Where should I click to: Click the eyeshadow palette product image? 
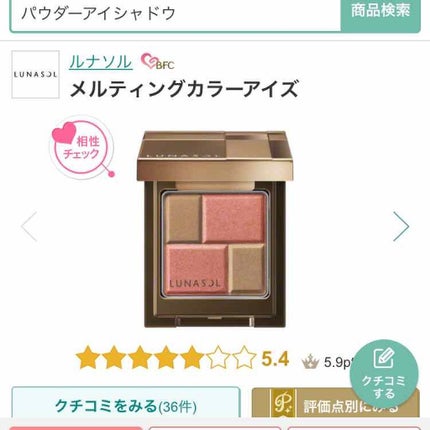coord(215,229)
